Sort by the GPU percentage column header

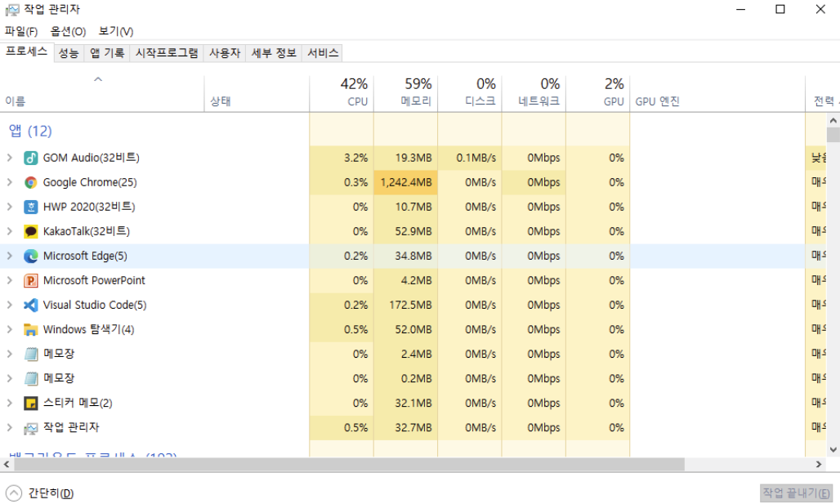pos(598,93)
